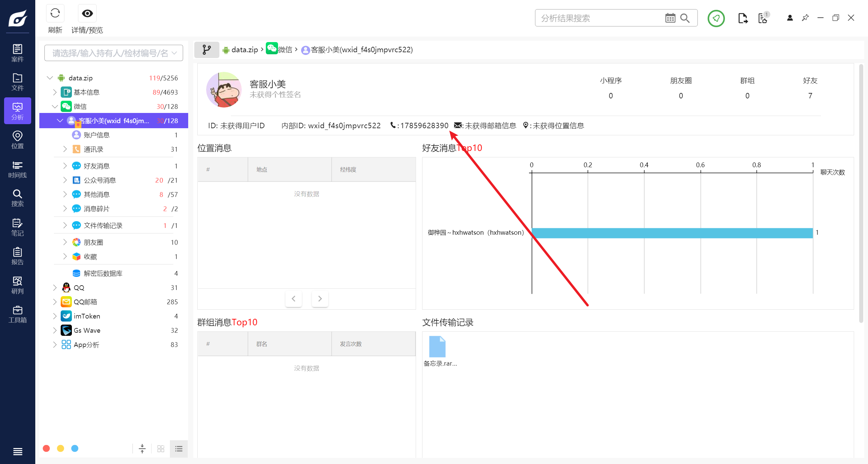Click the export file icon in top bar
The width and height of the screenshot is (868, 464).
743,18
